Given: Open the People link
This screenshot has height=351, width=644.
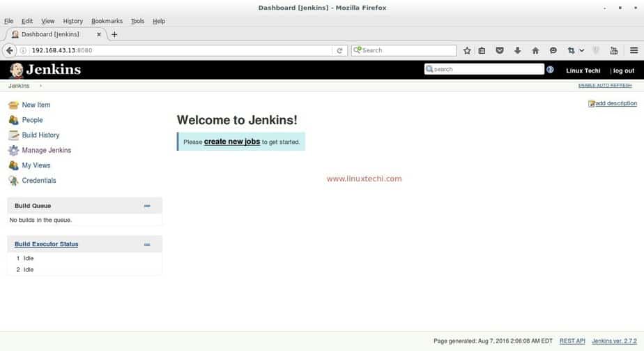Looking at the screenshot, I should pos(33,120).
